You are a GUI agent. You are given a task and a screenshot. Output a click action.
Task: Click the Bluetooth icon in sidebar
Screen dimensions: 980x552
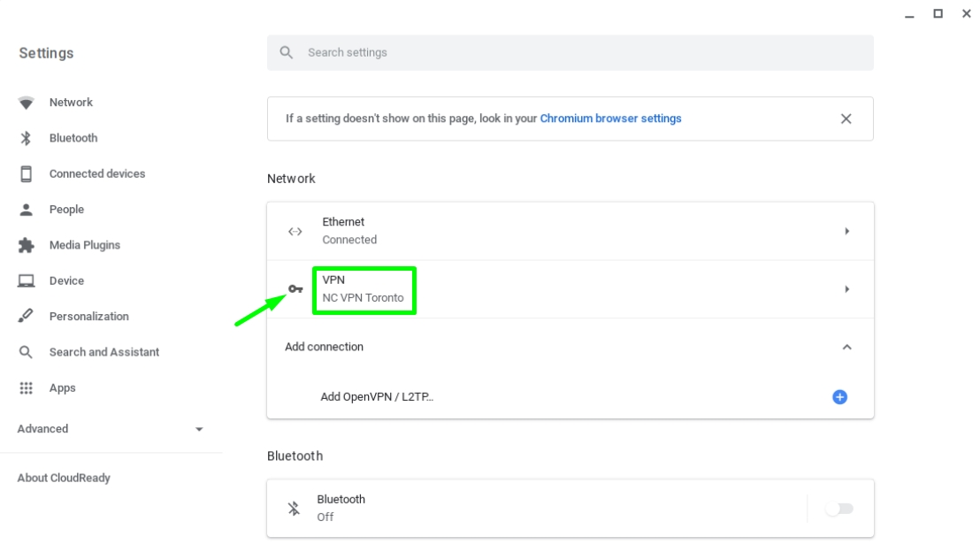coord(26,138)
